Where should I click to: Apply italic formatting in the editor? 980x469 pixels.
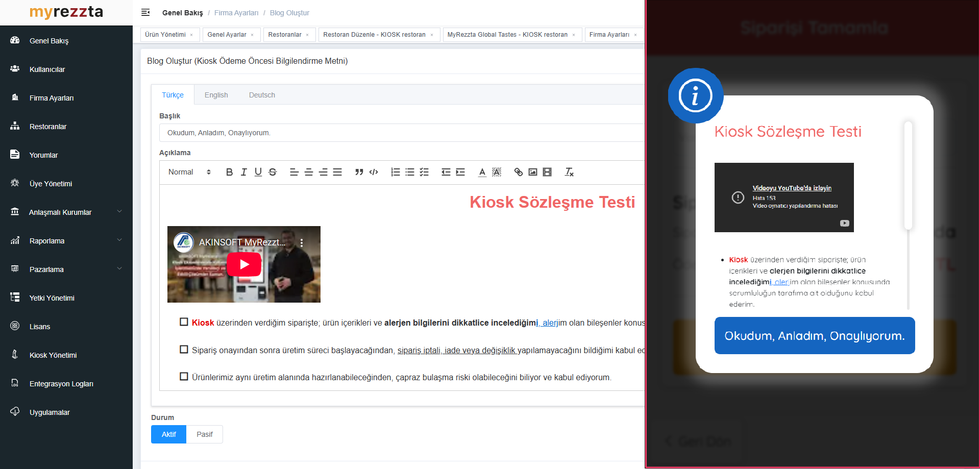click(x=243, y=172)
